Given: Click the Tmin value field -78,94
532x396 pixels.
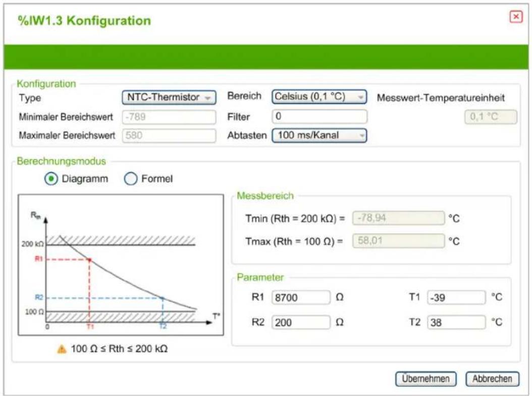Looking at the screenshot, I should pos(398,218).
